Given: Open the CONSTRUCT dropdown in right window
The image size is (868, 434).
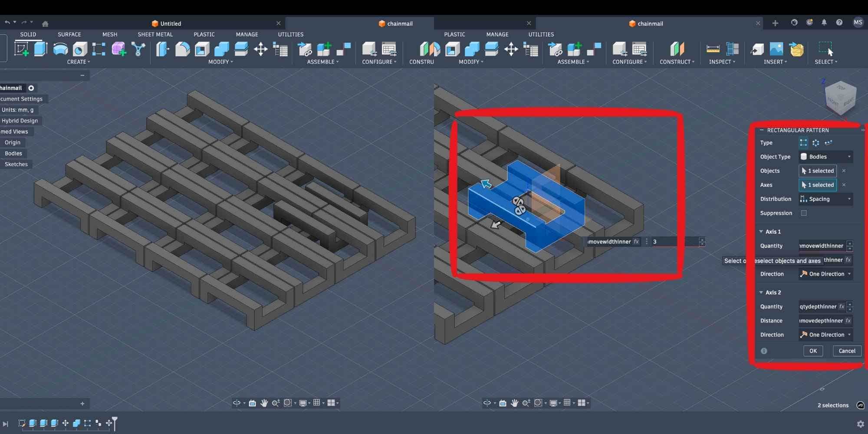Looking at the screenshot, I should tap(677, 62).
